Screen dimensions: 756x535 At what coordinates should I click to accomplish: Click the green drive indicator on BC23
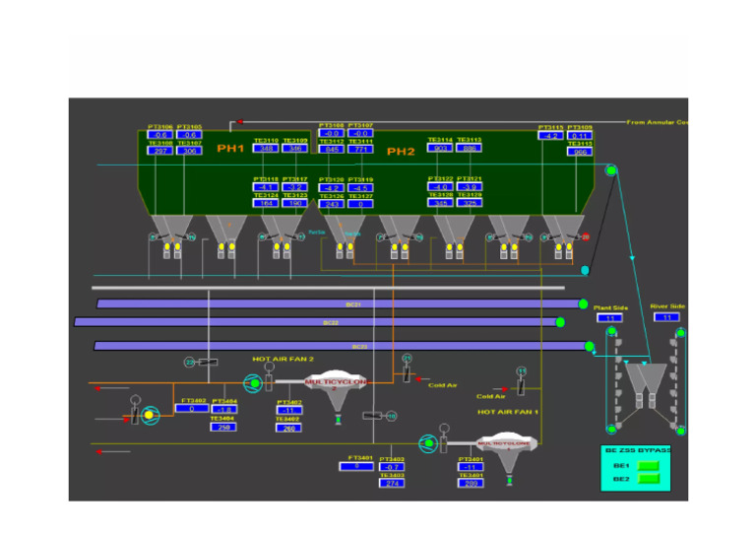tap(590, 347)
